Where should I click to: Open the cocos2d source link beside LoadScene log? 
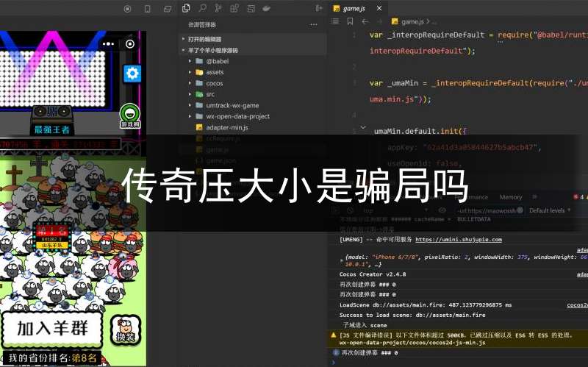577,305
